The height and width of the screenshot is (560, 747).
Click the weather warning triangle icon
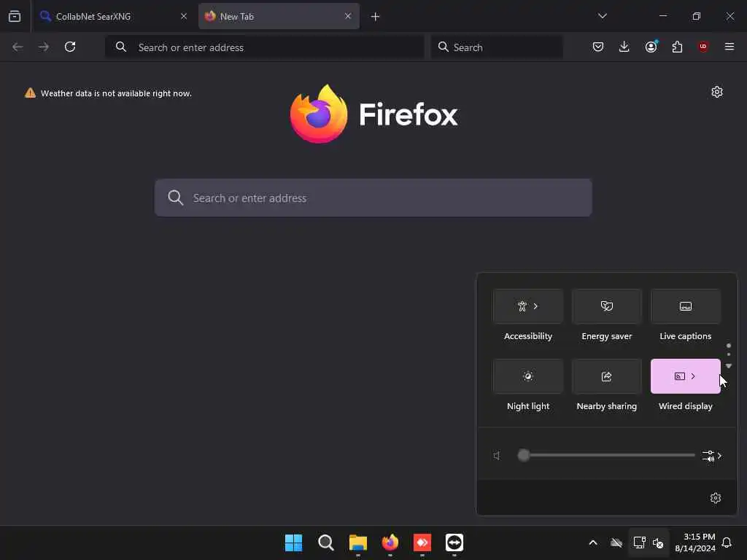tap(30, 93)
